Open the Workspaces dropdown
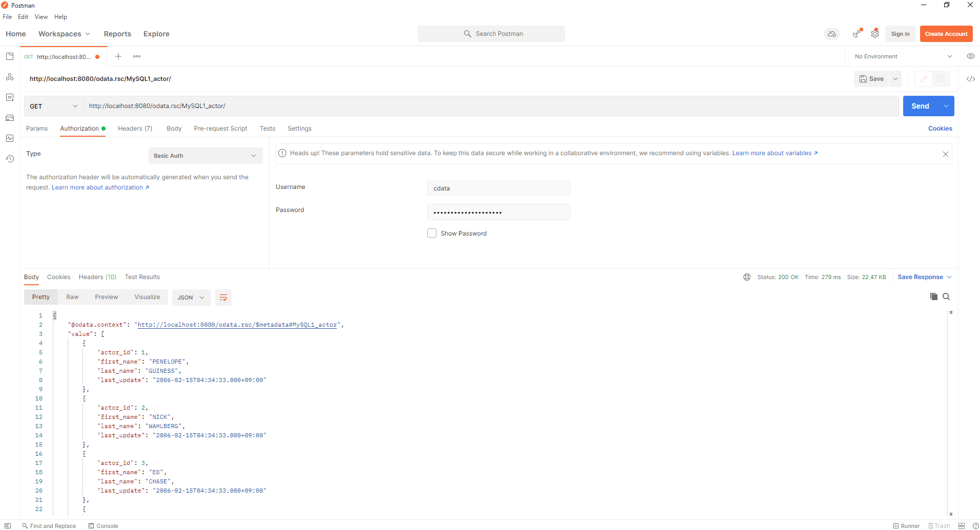The height and width of the screenshot is (530, 980). (x=64, y=34)
